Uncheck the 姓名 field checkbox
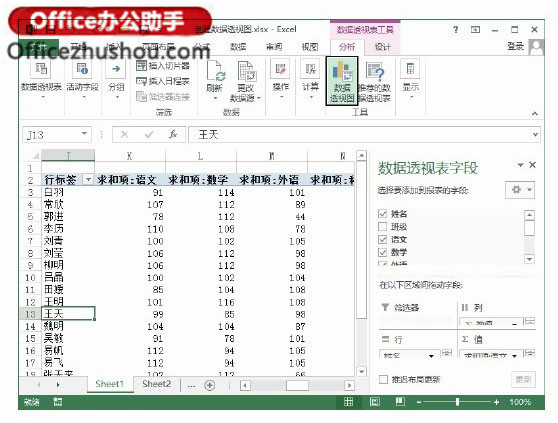Screen dimensions: 558x423 [x=383, y=214]
